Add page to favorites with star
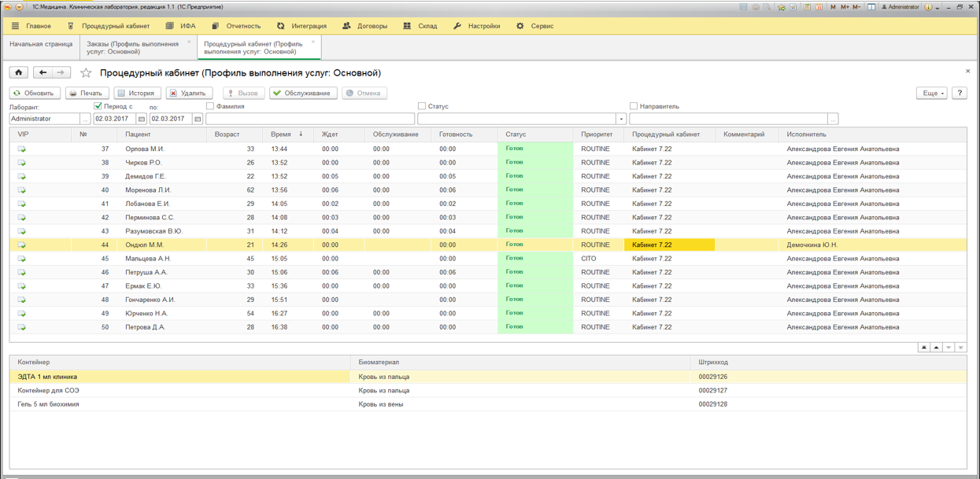This screenshot has height=479, width=980. [x=86, y=73]
